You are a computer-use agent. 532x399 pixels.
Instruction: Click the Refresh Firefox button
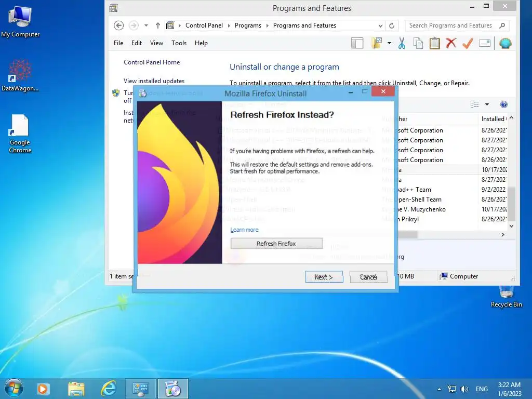(x=276, y=244)
